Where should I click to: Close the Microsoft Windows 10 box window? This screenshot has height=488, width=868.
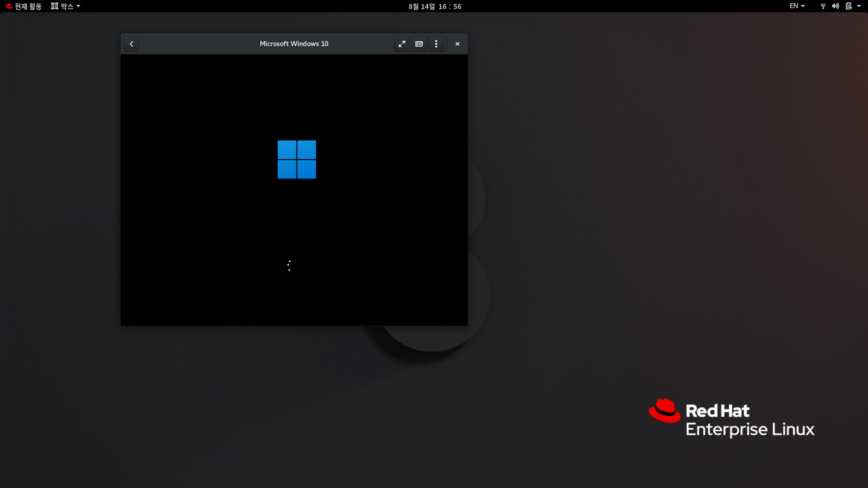(458, 44)
